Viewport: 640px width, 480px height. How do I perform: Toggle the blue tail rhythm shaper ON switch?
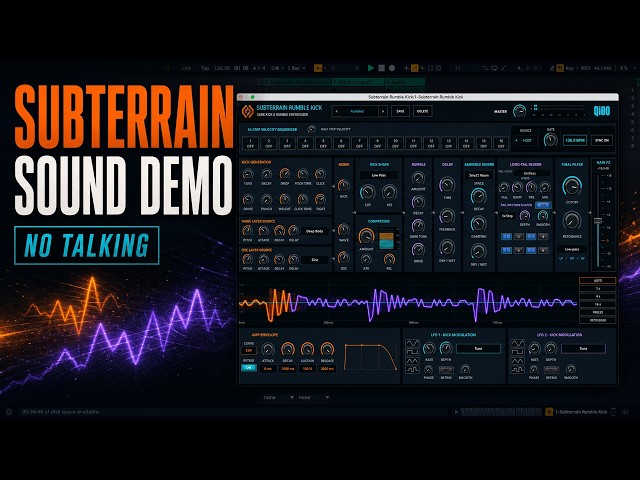click(x=543, y=205)
